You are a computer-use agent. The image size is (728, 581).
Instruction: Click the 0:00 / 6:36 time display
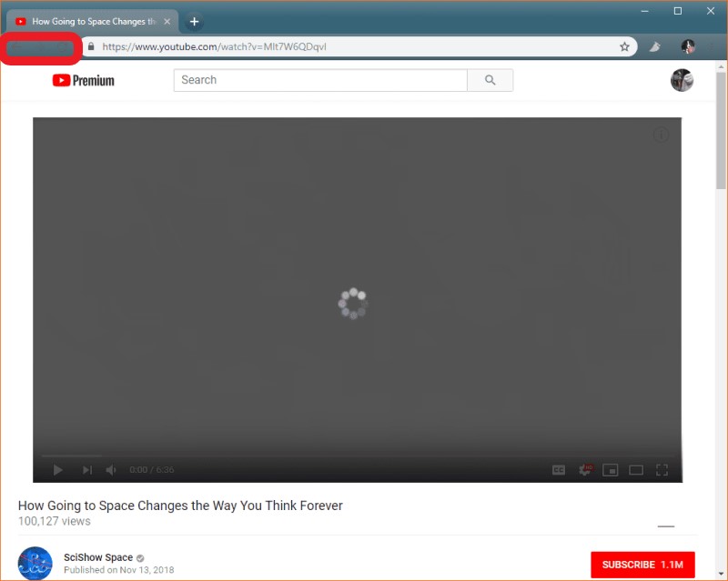(152, 470)
